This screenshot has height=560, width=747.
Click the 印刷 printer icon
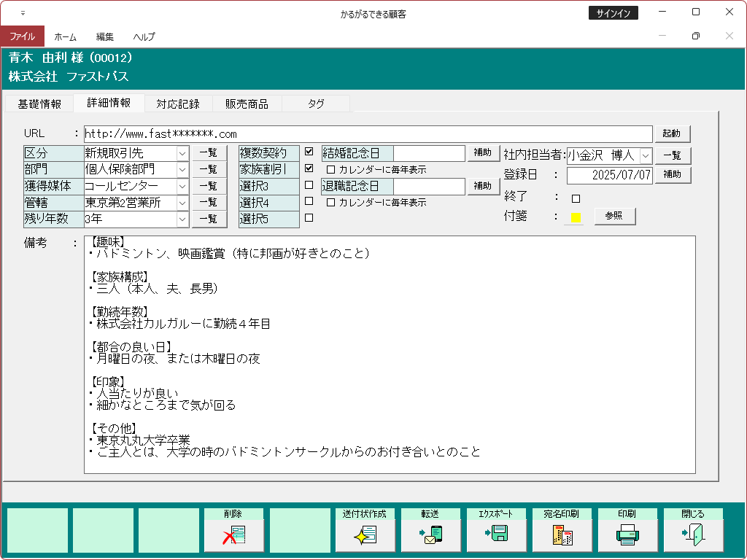point(627,535)
